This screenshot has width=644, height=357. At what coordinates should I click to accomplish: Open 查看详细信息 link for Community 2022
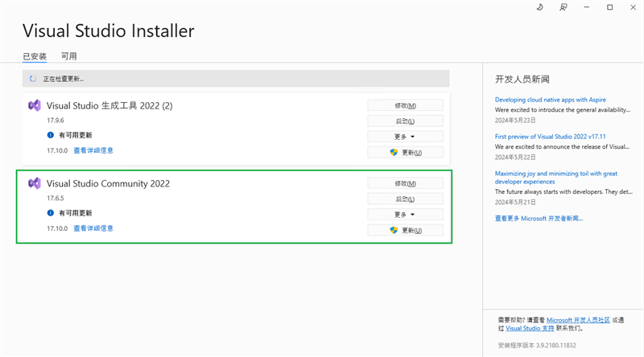point(93,228)
